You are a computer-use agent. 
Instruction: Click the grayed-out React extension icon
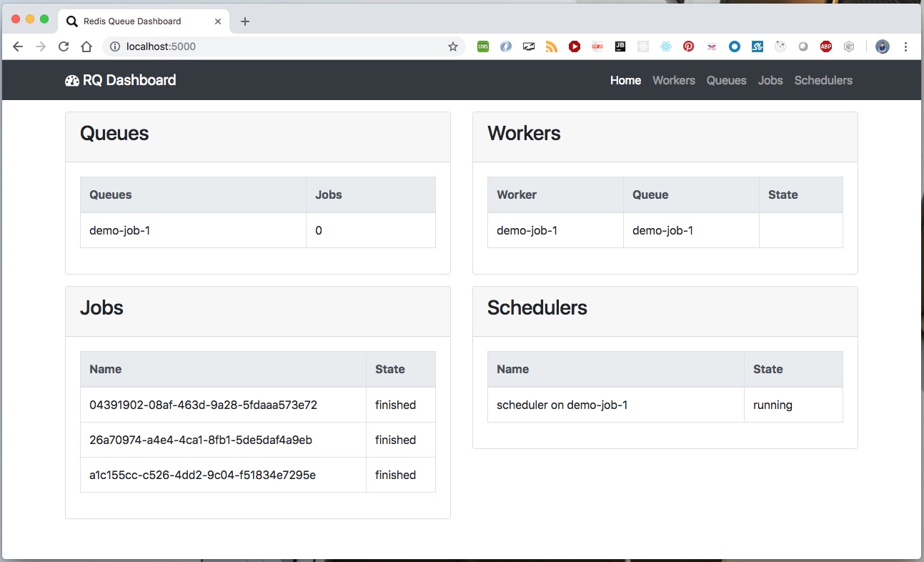click(642, 46)
